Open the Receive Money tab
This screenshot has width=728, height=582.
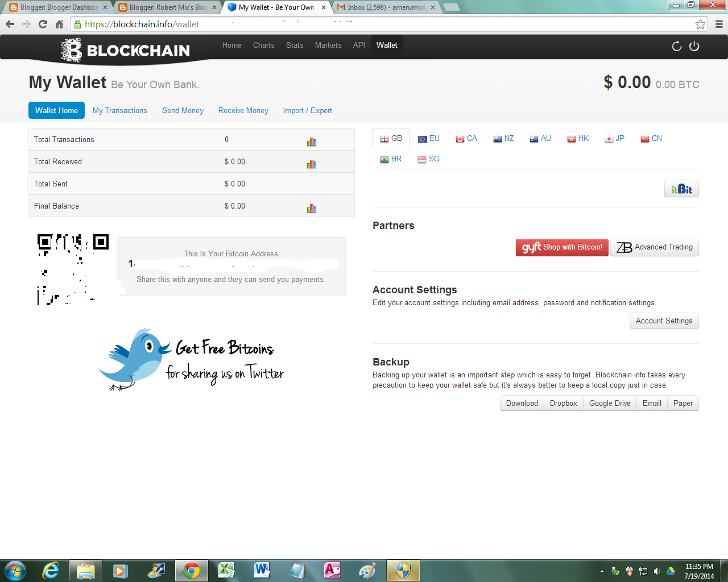[243, 110]
